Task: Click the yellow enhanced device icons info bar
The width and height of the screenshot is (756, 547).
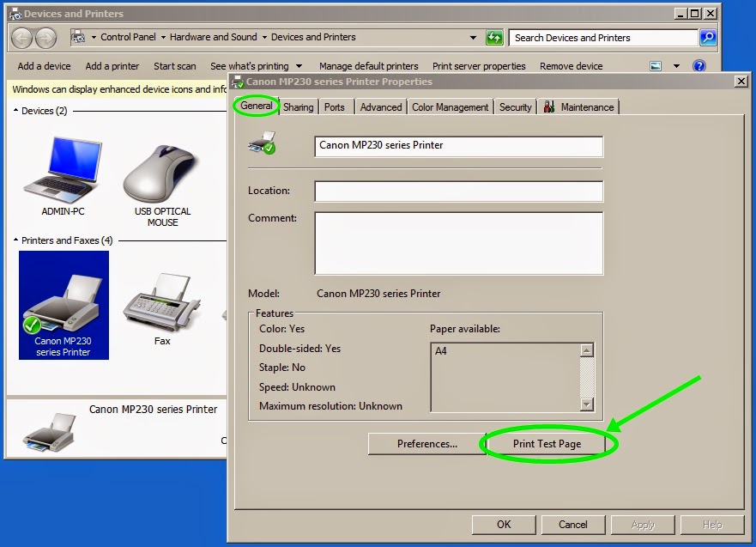Action: tap(118, 89)
